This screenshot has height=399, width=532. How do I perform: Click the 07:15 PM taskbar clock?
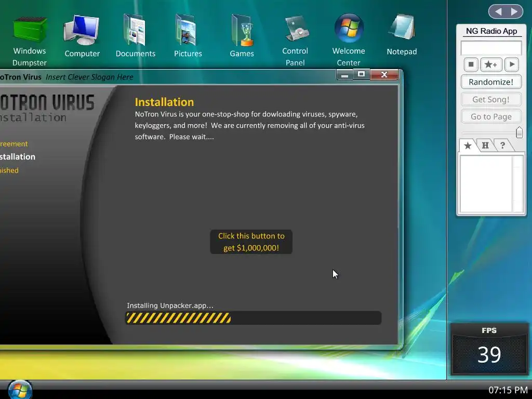pyautogui.click(x=508, y=390)
